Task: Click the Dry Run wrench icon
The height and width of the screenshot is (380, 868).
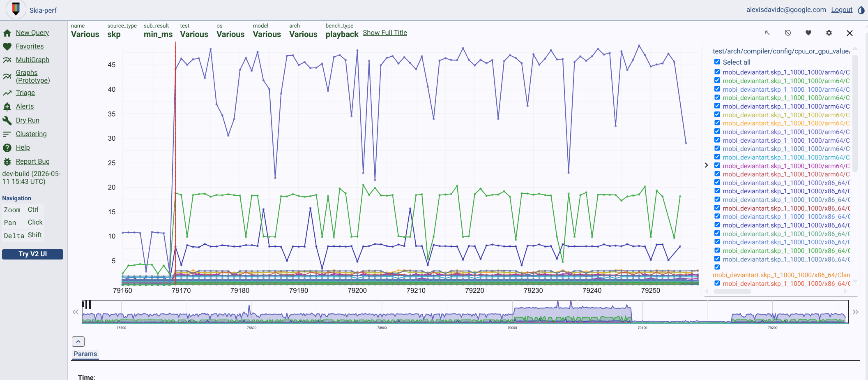Action: pyautogui.click(x=7, y=120)
